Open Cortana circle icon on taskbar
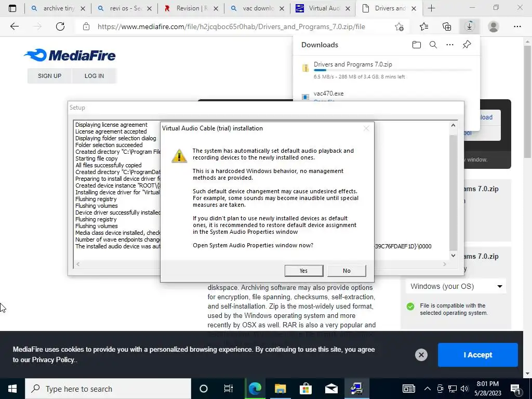Viewport: 532px width, 399px height. click(x=203, y=389)
